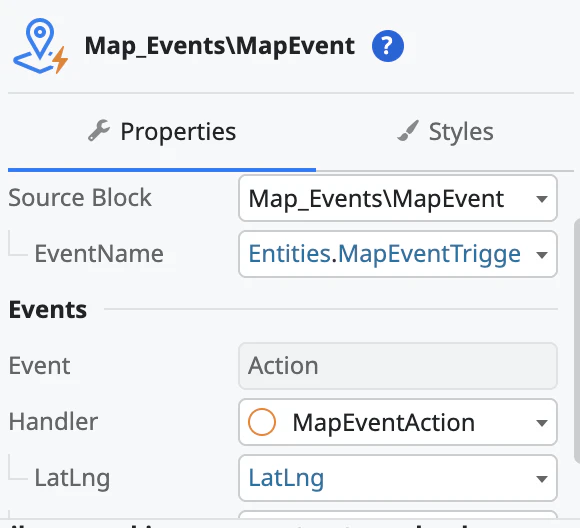Click the properties panel vertical scrollbar
This screenshot has width=580, height=528.
[x=577, y=340]
